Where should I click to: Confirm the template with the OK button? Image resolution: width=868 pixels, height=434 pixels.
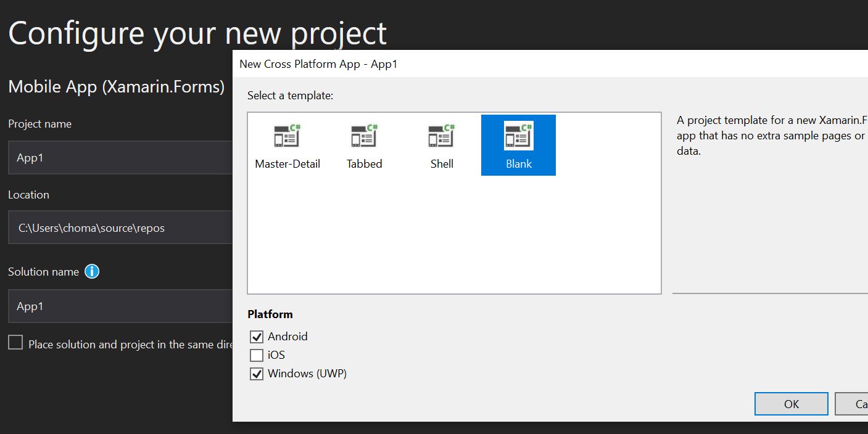792,404
